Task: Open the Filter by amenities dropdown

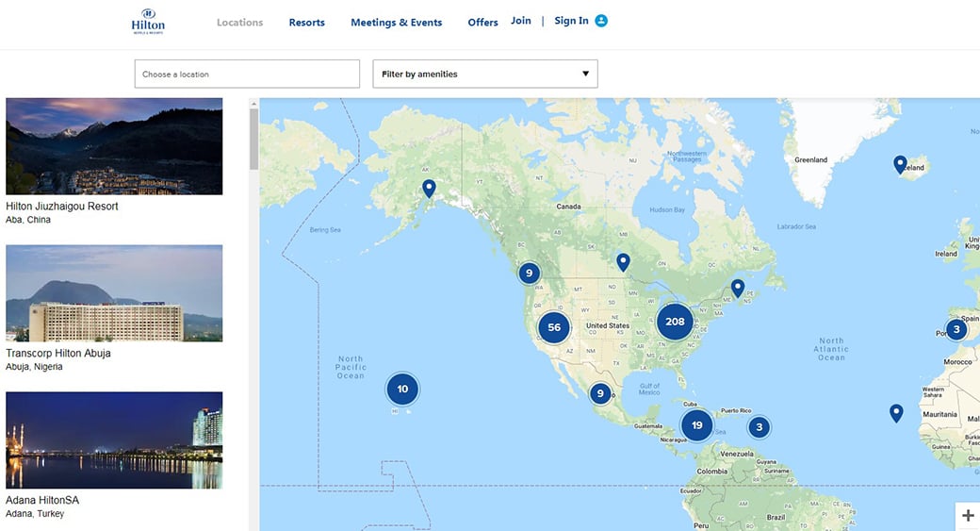Action: click(x=485, y=75)
